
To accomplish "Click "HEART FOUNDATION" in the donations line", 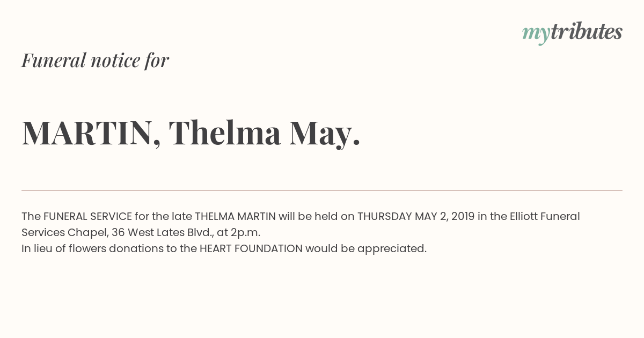I will (x=251, y=248).
